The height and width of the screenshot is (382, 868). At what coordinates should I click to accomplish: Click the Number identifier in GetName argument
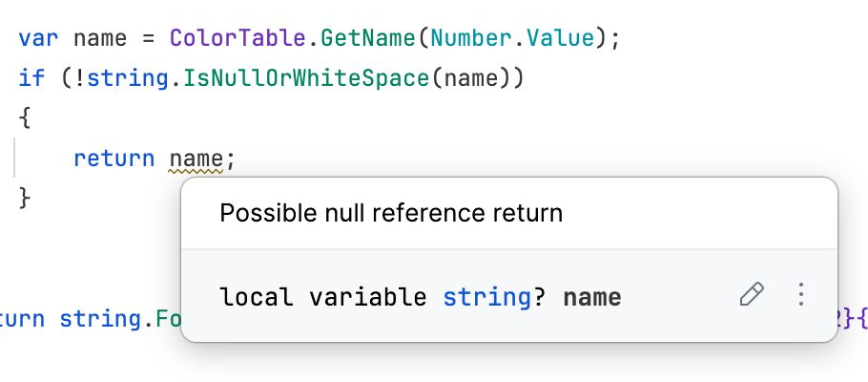(x=465, y=39)
